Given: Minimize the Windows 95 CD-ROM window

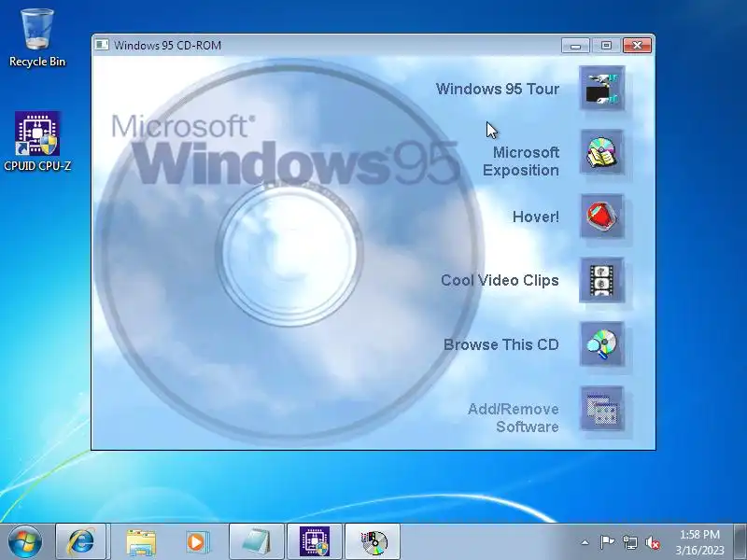Looking at the screenshot, I should click(x=575, y=46).
